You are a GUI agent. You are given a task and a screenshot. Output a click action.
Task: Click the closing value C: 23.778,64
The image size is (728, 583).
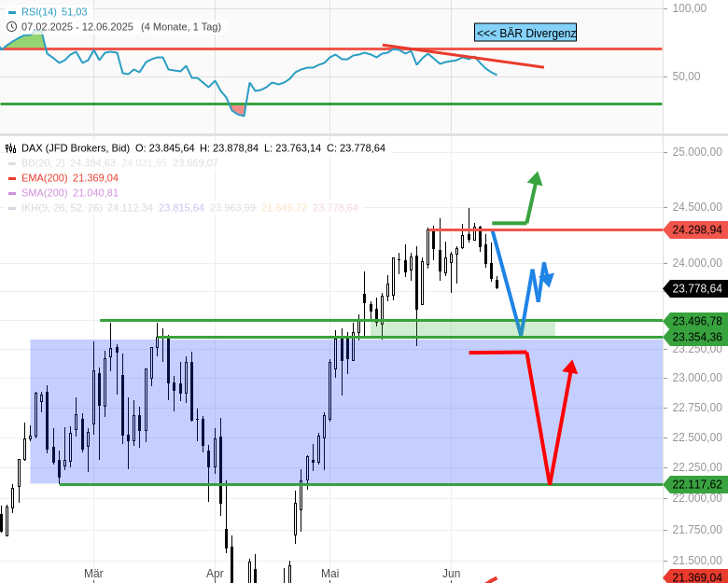pos(357,148)
